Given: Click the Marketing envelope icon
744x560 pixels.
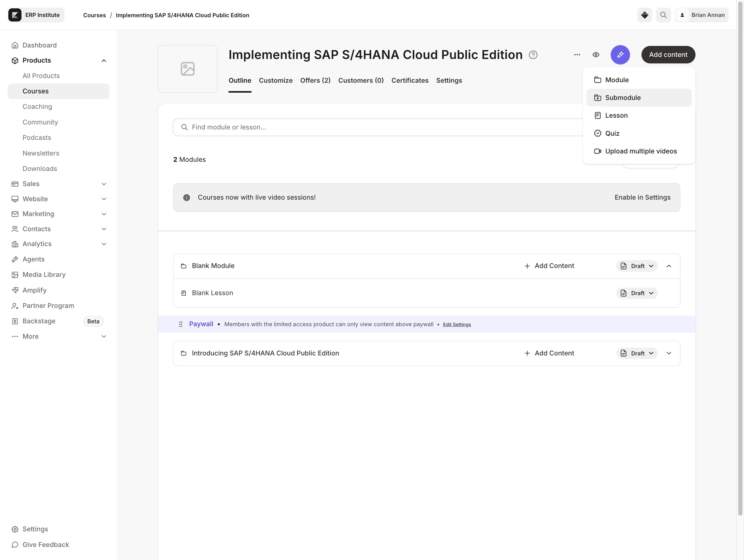Looking at the screenshot, I should [15, 214].
